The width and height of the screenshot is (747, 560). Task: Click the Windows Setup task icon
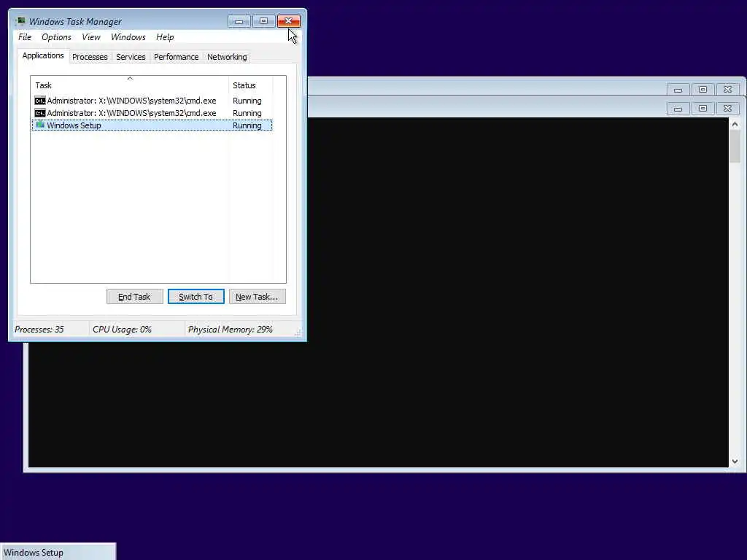pyautogui.click(x=40, y=125)
